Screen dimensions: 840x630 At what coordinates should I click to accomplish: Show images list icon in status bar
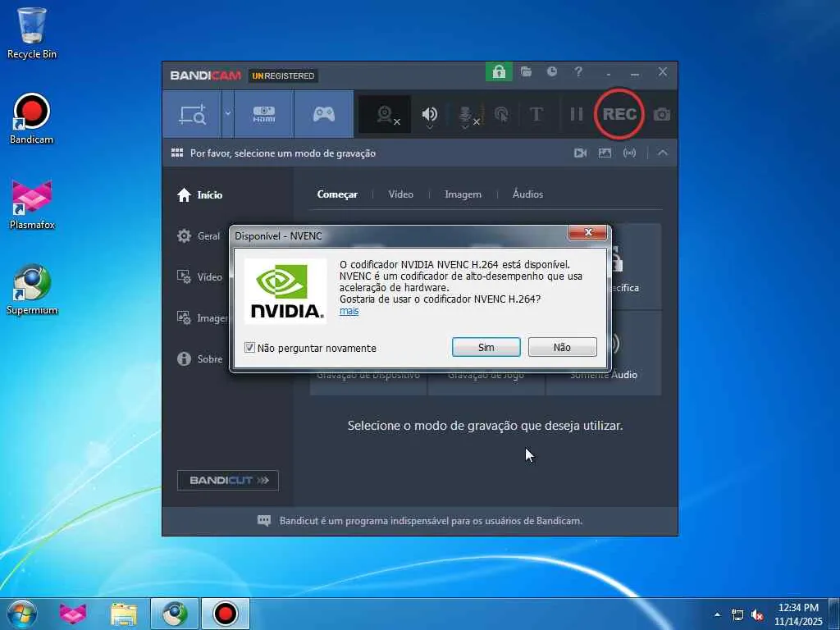click(605, 153)
